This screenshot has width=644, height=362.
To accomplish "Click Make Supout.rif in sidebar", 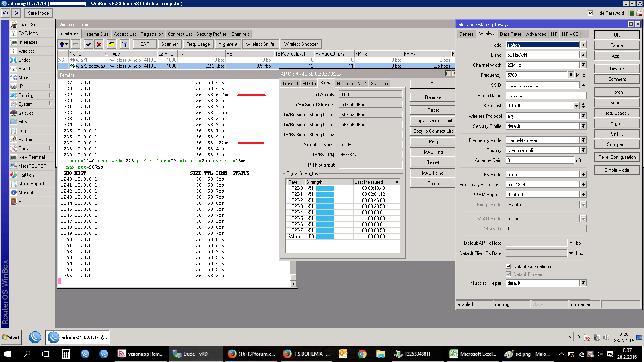I will 33,184.
